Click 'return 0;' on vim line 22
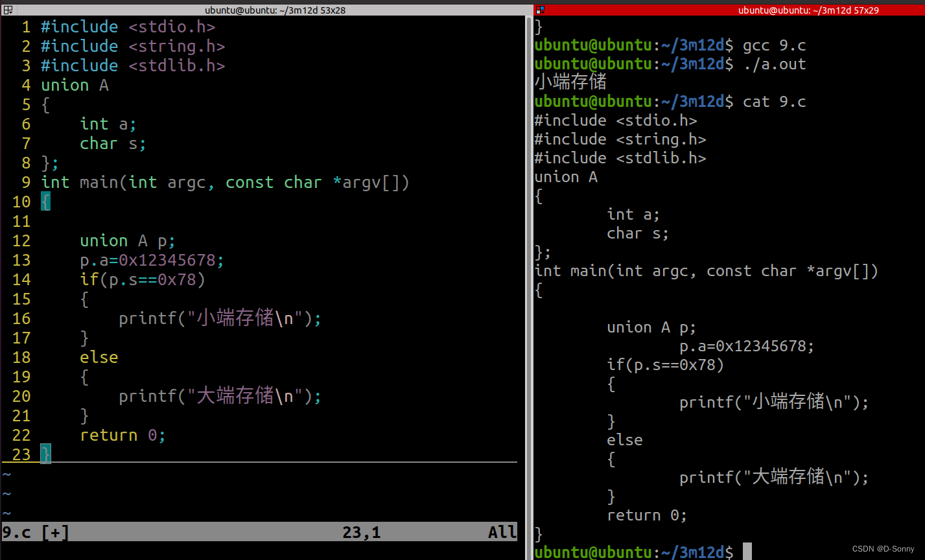The image size is (925, 560). pyautogui.click(x=123, y=436)
